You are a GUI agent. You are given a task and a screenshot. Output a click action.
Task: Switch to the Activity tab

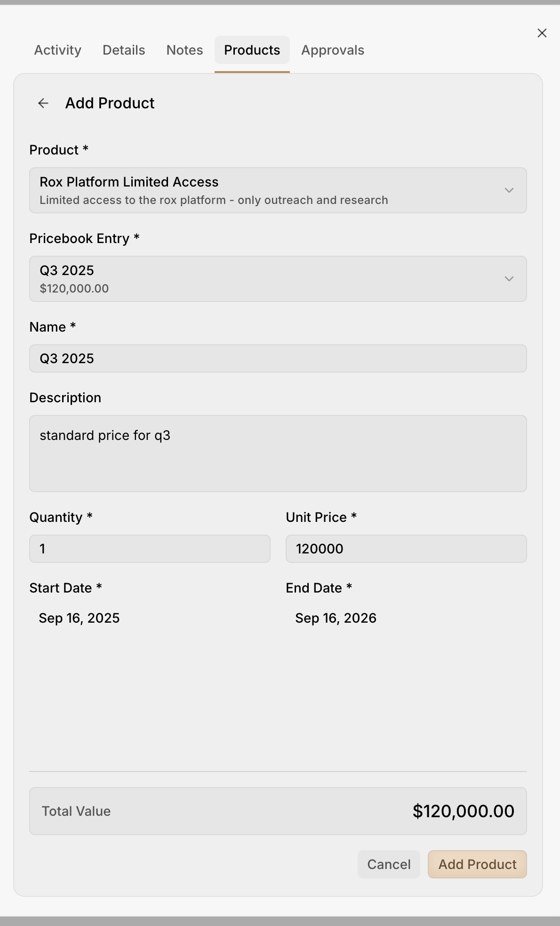pyautogui.click(x=58, y=50)
